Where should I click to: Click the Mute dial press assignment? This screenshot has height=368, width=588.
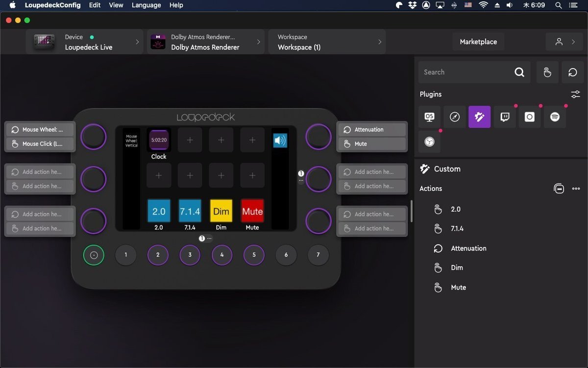372,144
